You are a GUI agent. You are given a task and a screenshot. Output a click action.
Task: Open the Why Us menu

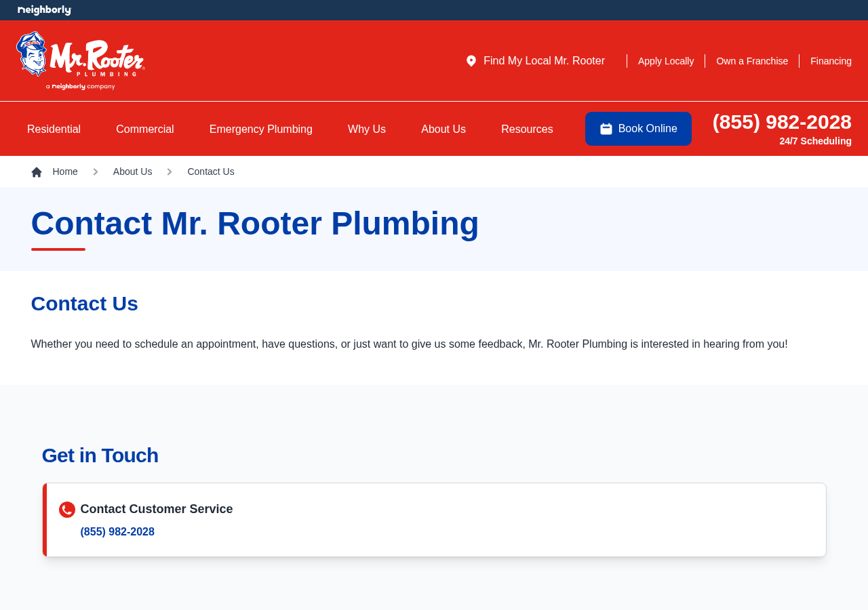click(x=367, y=129)
